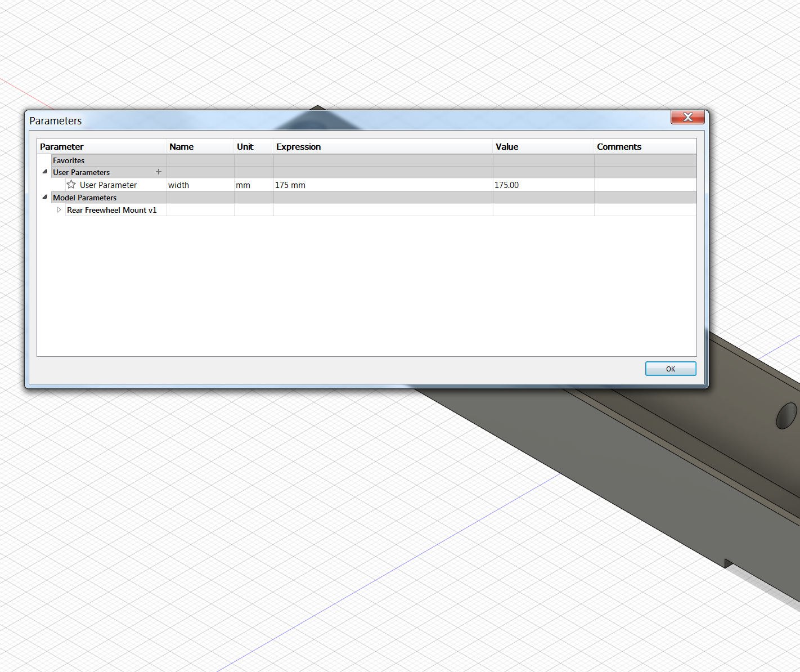This screenshot has height=672, width=800.
Task: Mark width parameter as favorite with star
Action: pyautogui.click(x=71, y=185)
